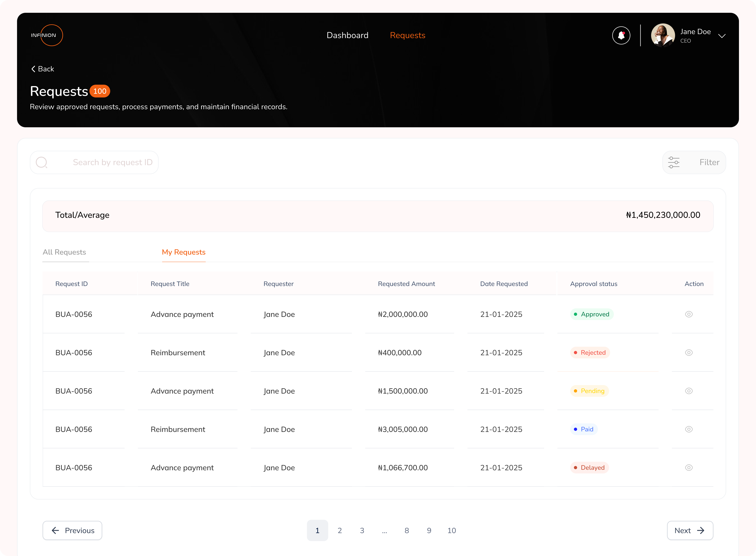Screen dimensions: 756x556
Task: View the Delayed advance payment request
Action: pos(688,467)
